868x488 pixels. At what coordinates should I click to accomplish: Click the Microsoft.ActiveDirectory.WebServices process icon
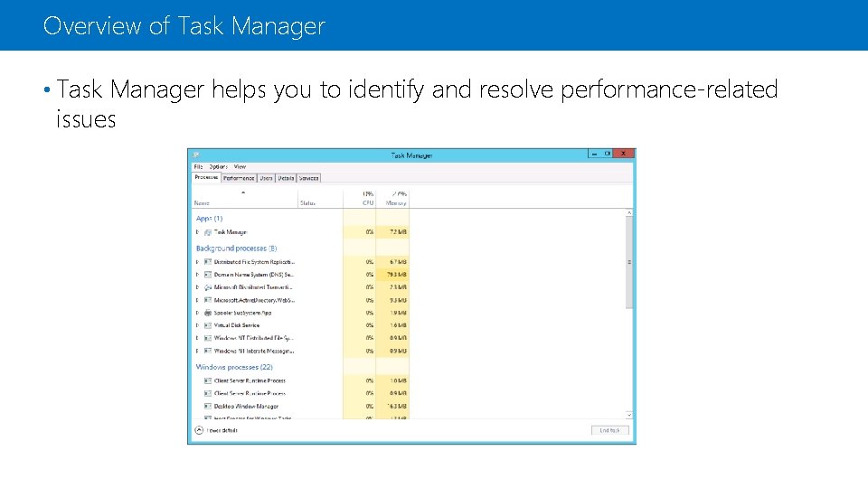208,300
